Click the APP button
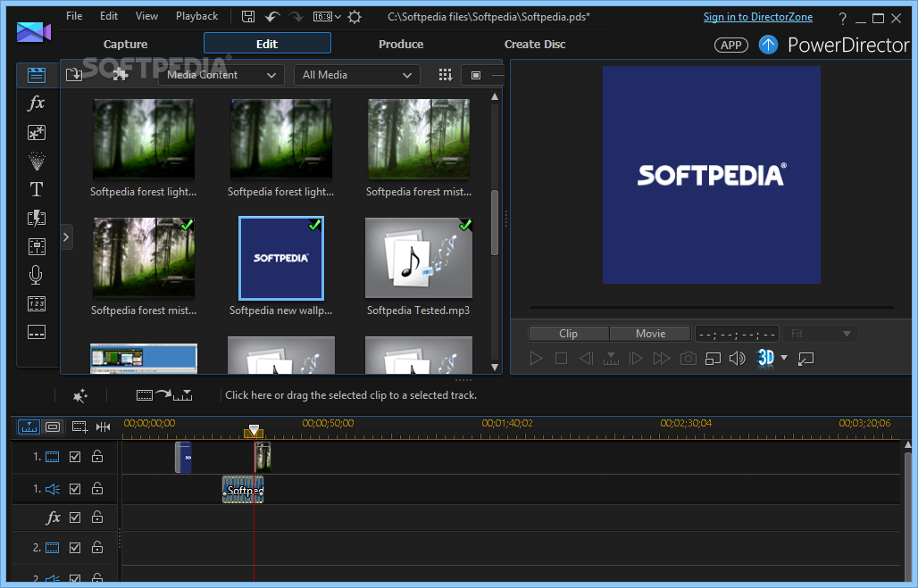 pos(731,45)
